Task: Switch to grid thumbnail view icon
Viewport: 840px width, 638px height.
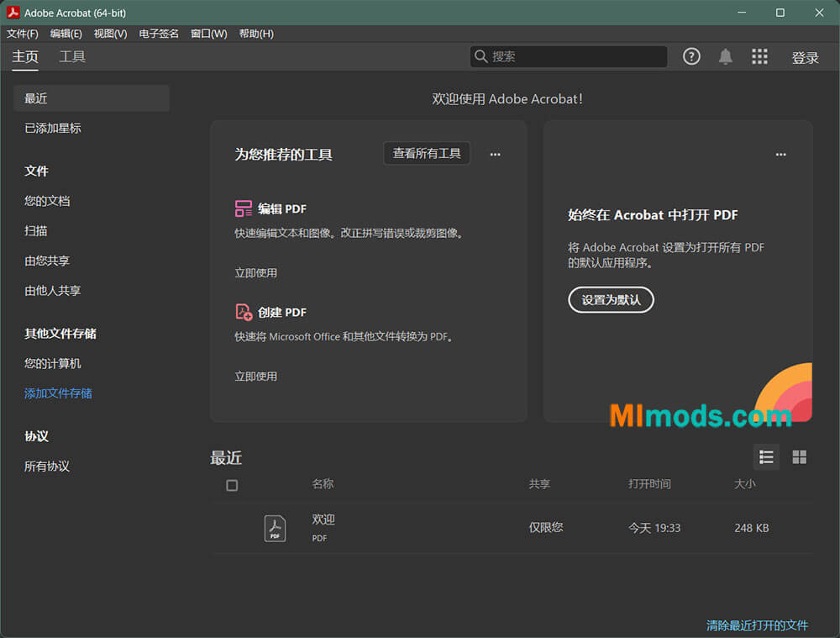Action: point(800,457)
